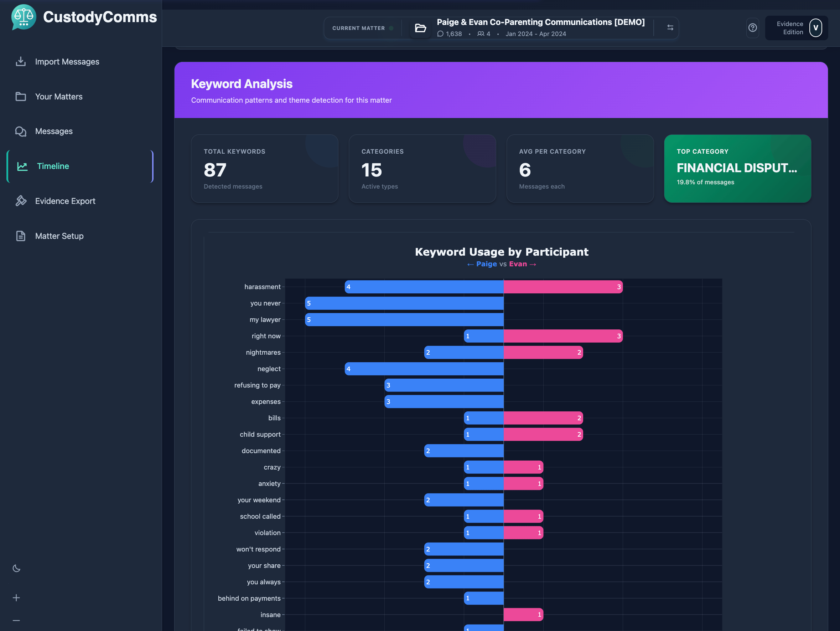Go to Your Matters
Viewport: 840px width, 631px height.
click(x=80, y=97)
